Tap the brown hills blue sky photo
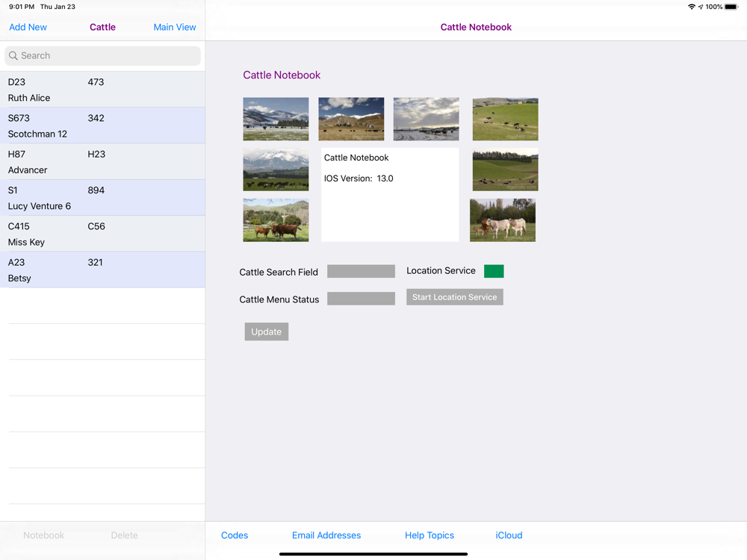Image resolution: width=747 pixels, height=560 pixels. 351,119
